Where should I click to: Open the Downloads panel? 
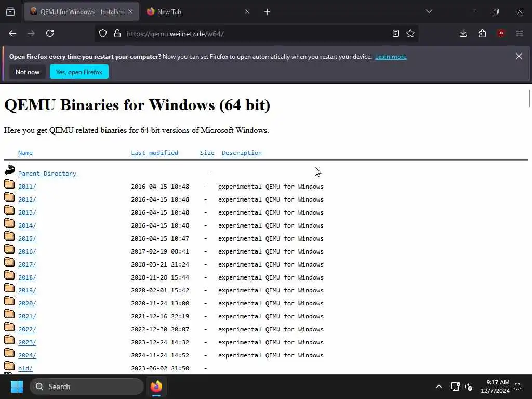pyautogui.click(x=463, y=33)
